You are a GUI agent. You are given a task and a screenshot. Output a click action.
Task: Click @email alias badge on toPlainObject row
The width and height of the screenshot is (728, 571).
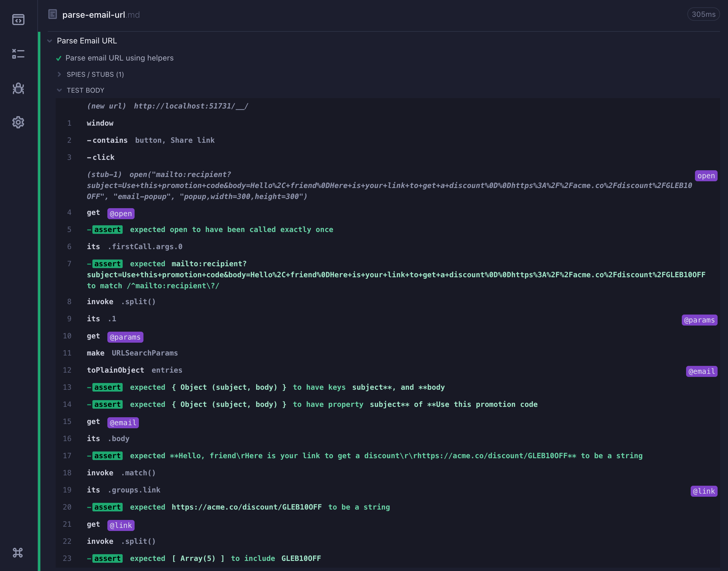[702, 371]
